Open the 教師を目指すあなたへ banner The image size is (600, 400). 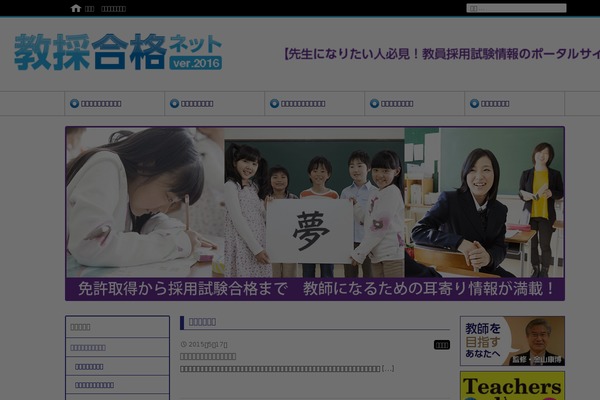pyautogui.click(x=512, y=341)
